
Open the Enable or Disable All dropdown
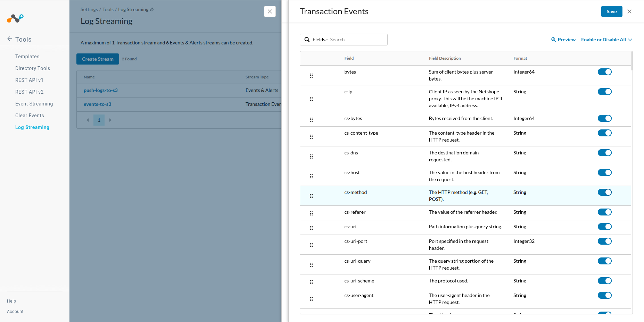[x=606, y=40]
